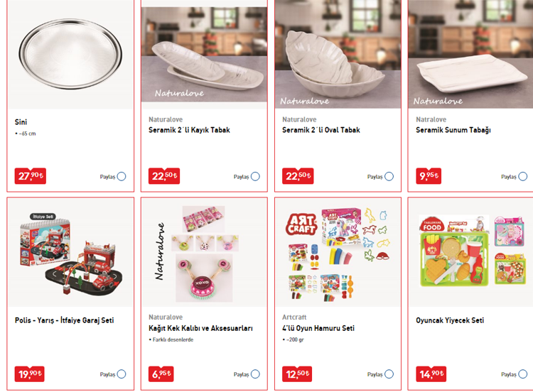
Task: View the Oval Tabak product photo
Action: coord(338,55)
